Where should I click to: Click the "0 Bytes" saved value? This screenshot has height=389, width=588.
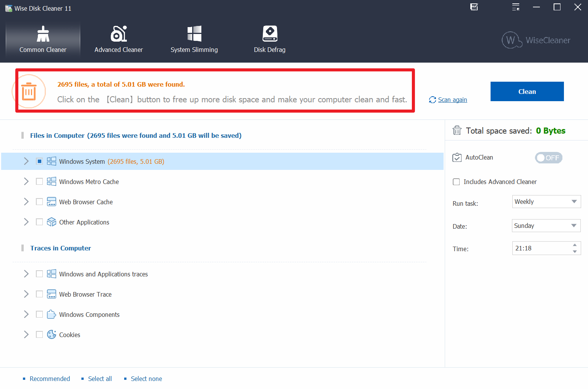point(551,131)
